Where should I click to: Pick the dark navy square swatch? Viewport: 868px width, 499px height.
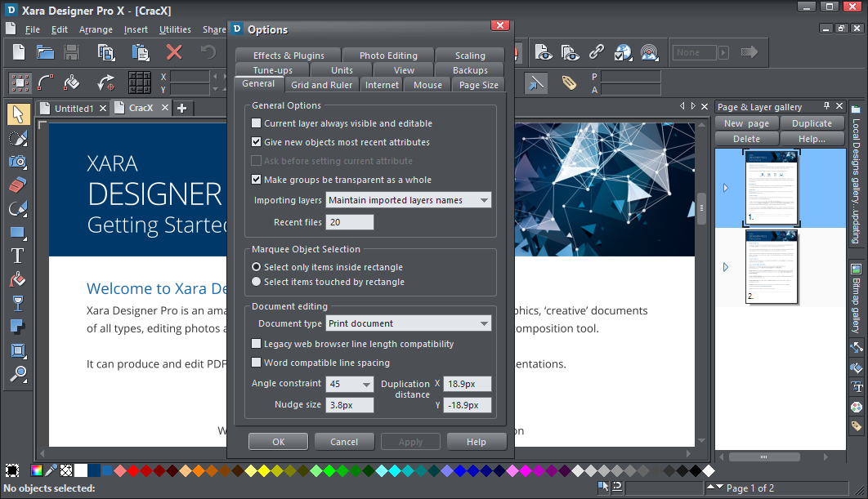point(94,470)
